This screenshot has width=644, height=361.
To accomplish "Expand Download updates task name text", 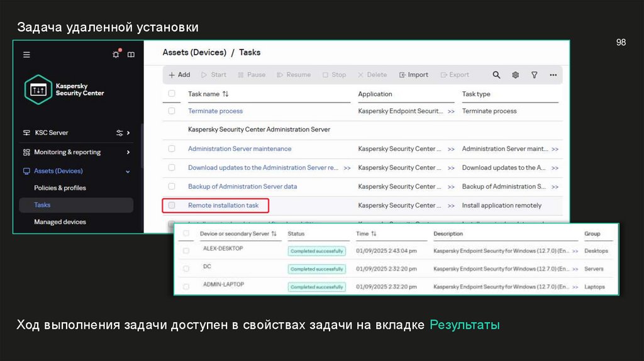I will point(347,168).
